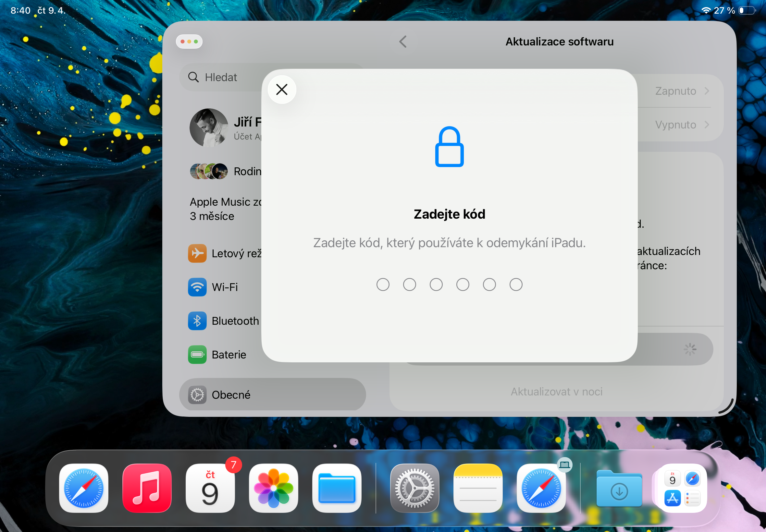Open the Files app in dock
The height and width of the screenshot is (532, 766).
(x=337, y=488)
